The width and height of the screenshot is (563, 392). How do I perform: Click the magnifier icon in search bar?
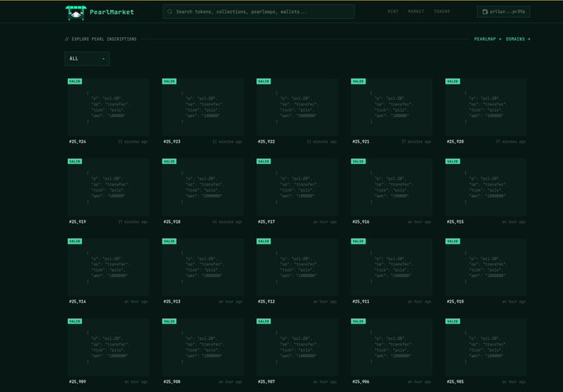click(x=170, y=12)
